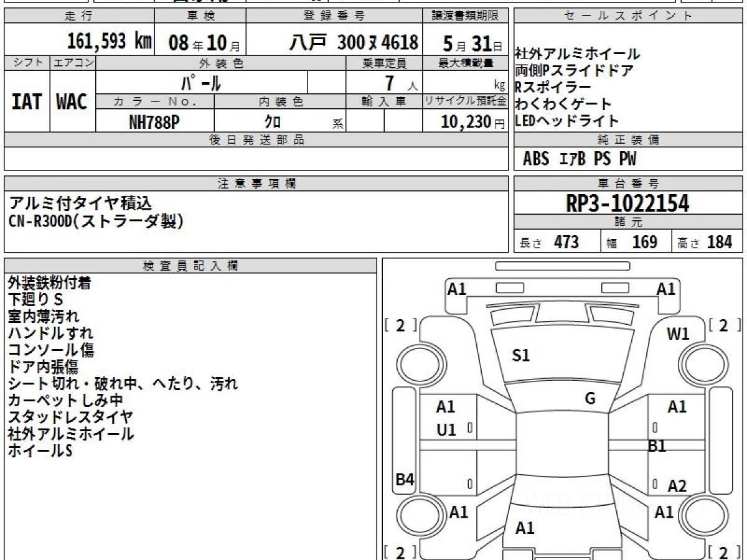The height and width of the screenshot is (560, 747).
Task: Click the W1 mark on the diagram
Action: click(679, 335)
